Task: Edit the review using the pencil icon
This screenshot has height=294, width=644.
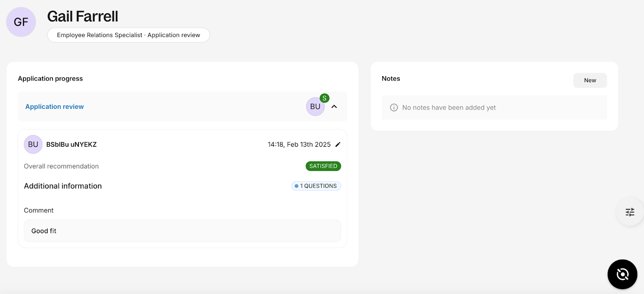Action: click(x=338, y=145)
